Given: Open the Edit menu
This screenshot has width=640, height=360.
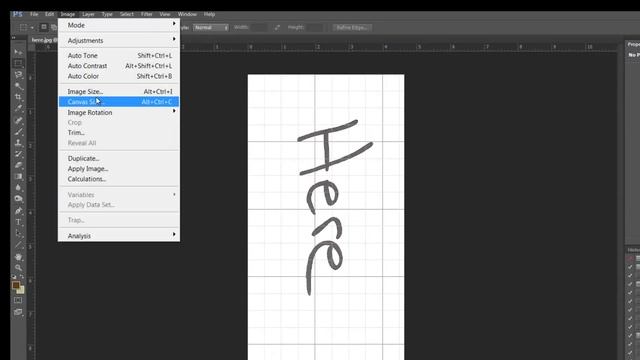Looking at the screenshot, I should [49, 14].
